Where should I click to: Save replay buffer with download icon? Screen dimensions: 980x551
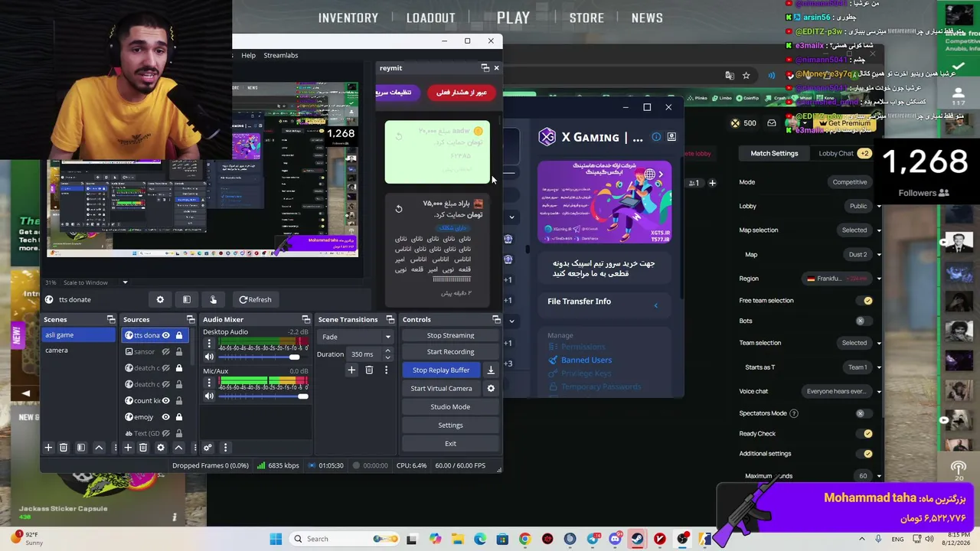[491, 370]
